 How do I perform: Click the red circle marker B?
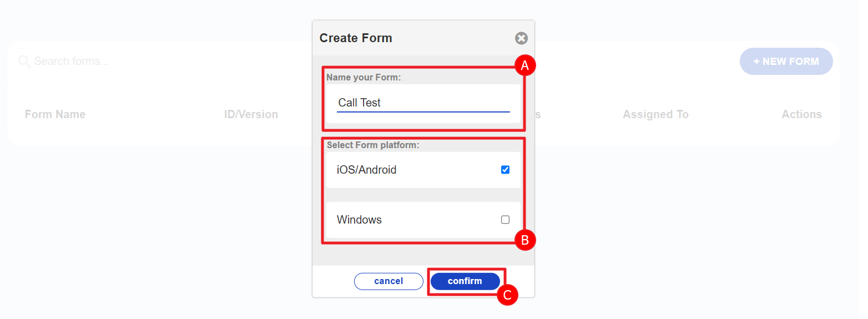(x=524, y=240)
